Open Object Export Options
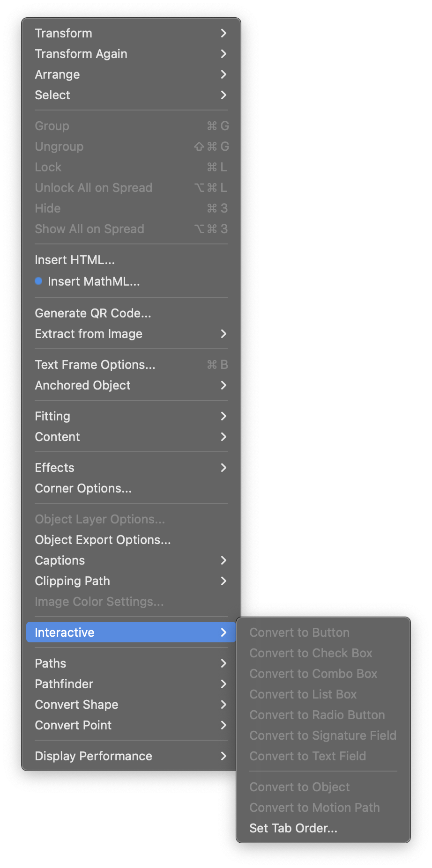Viewport: 432px width, 868px height. [x=103, y=539]
